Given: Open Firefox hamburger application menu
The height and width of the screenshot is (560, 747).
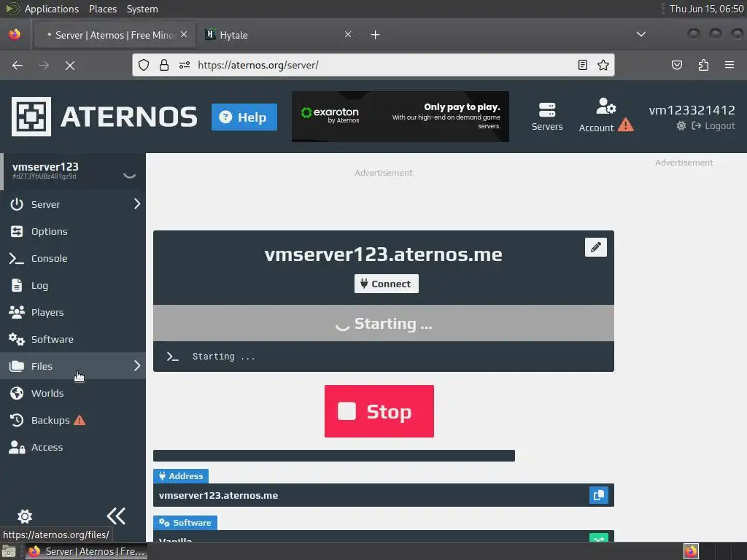Looking at the screenshot, I should 729,65.
